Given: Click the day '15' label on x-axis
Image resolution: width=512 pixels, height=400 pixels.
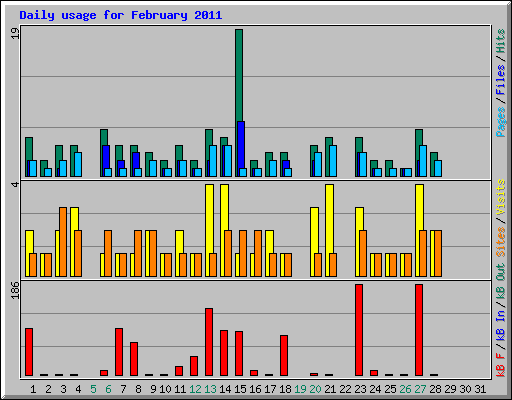Looking at the screenshot, I should (x=240, y=389).
